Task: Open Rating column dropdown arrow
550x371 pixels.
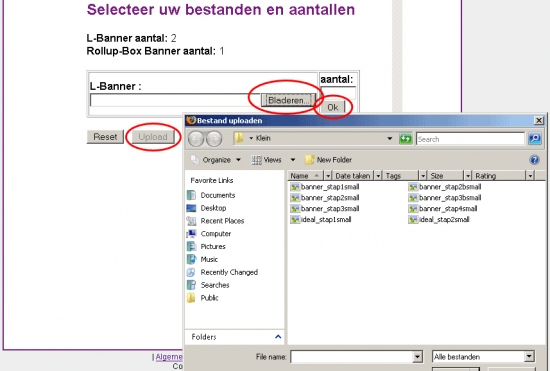Action: pos(530,176)
